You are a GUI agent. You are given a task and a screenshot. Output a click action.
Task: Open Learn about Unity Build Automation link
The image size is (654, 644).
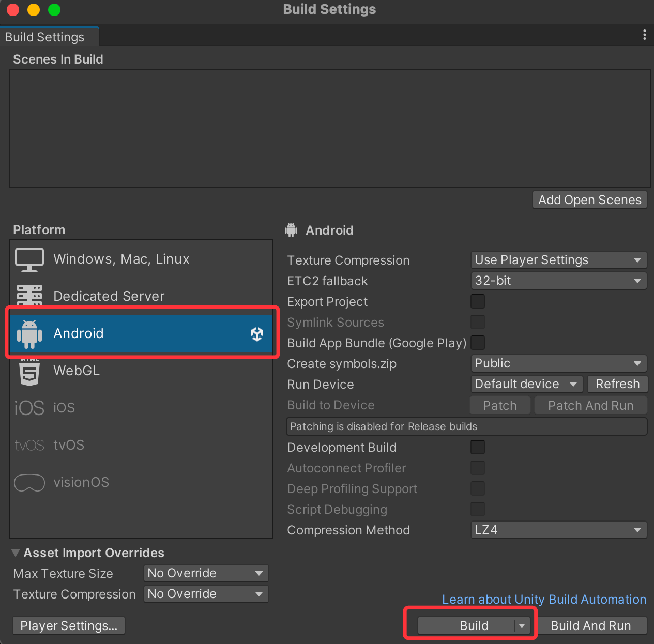pos(544,600)
